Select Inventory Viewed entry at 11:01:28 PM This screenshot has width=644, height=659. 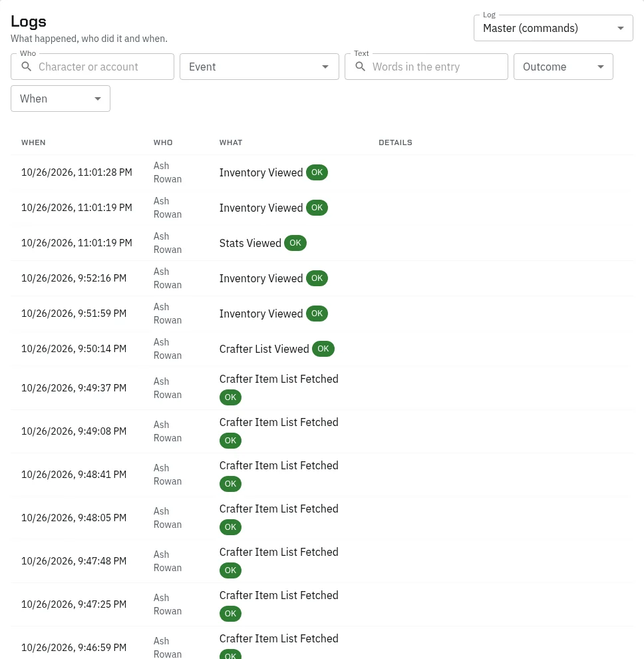261,172
